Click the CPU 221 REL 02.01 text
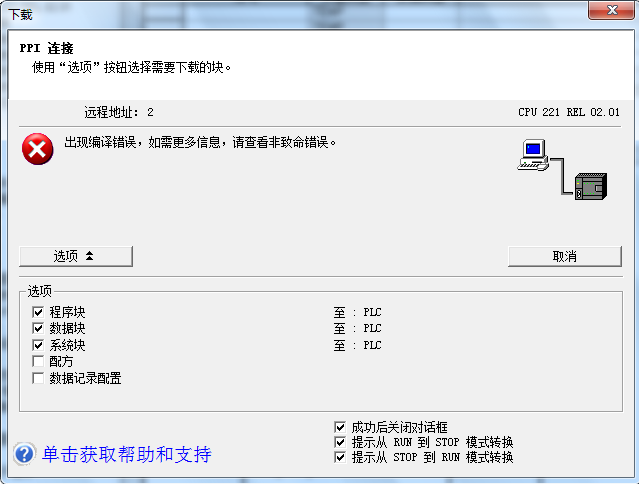The width and height of the screenshot is (639, 484). click(x=568, y=112)
